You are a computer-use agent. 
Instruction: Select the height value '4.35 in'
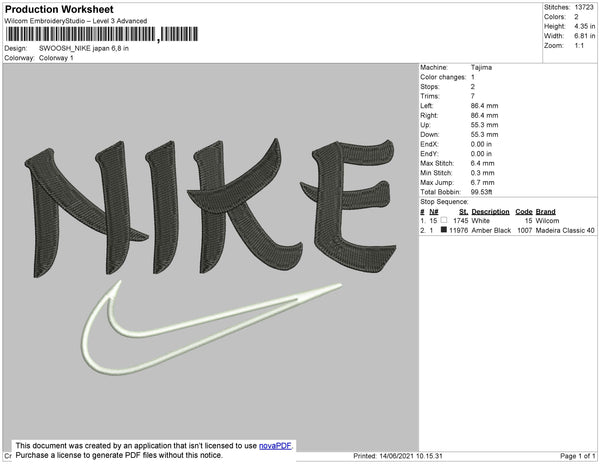pyautogui.click(x=585, y=26)
